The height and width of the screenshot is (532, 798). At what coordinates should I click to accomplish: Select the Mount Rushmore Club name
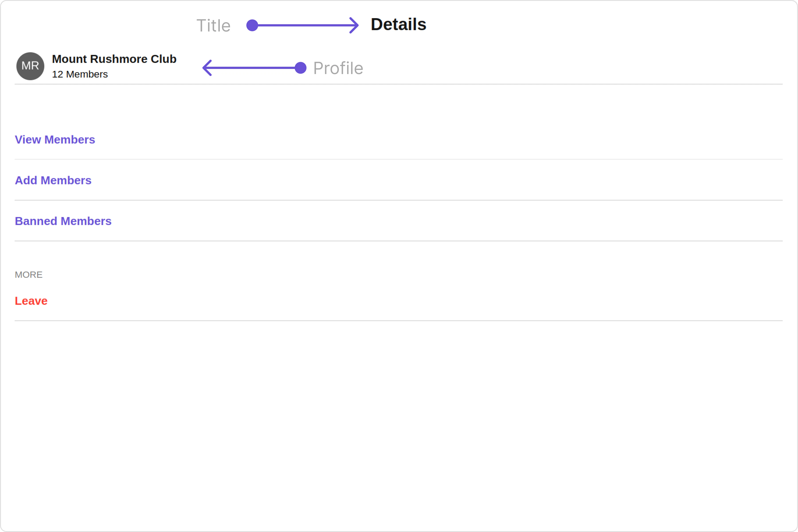pyautogui.click(x=114, y=59)
